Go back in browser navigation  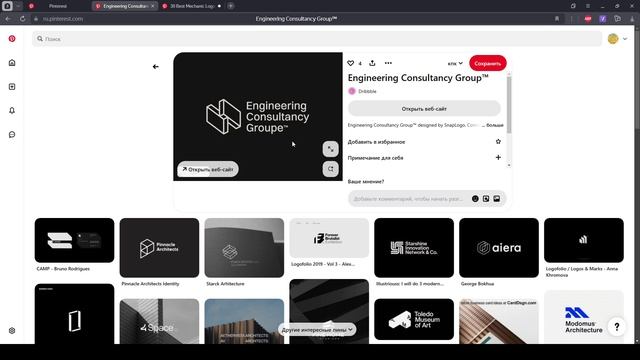tap(8, 19)
